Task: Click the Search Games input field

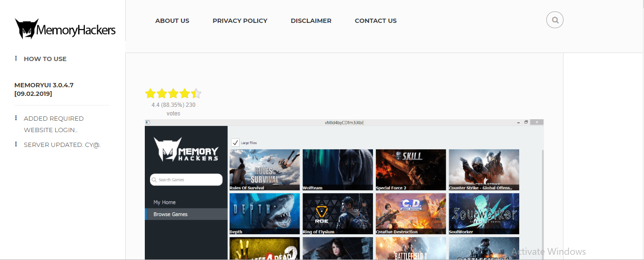Action: [186, 180]
